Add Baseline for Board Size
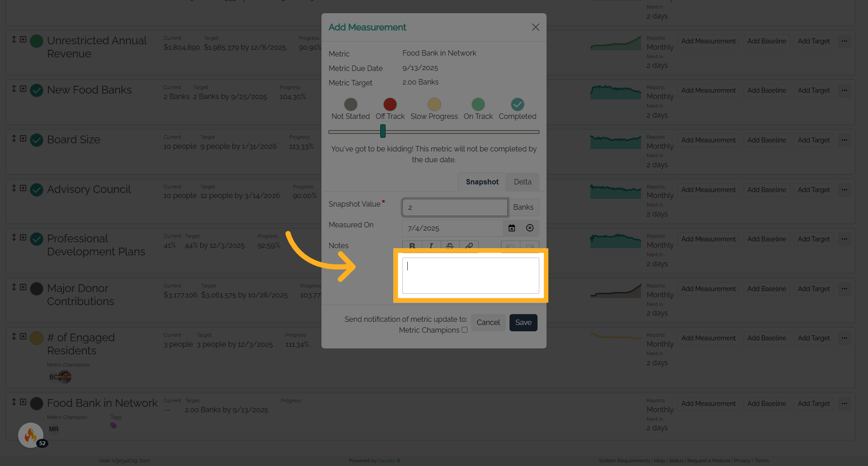This screenshot has height=466, width=868. (x=767, y=140)
